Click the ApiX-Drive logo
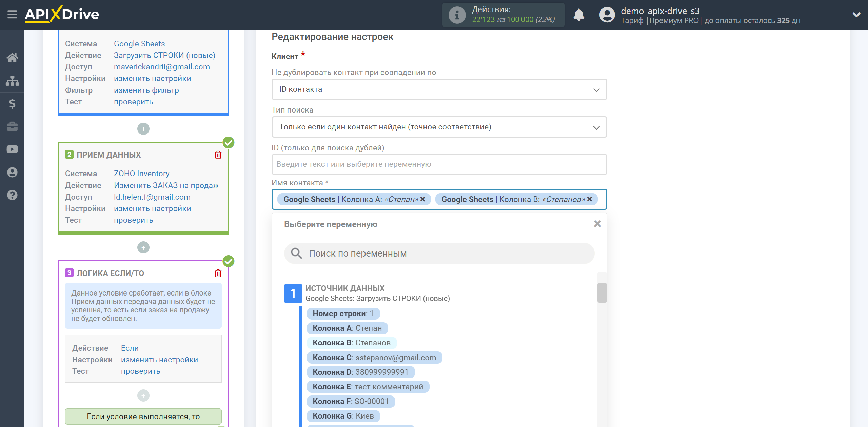Image resolution: width=868 pixels, height=427 pixels. [62, 14]
